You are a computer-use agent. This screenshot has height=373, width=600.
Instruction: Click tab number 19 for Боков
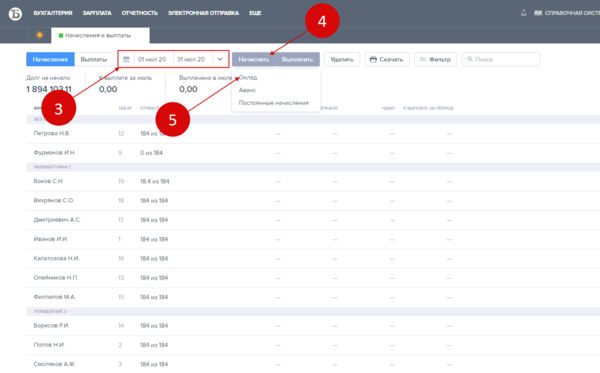[121, 181]
